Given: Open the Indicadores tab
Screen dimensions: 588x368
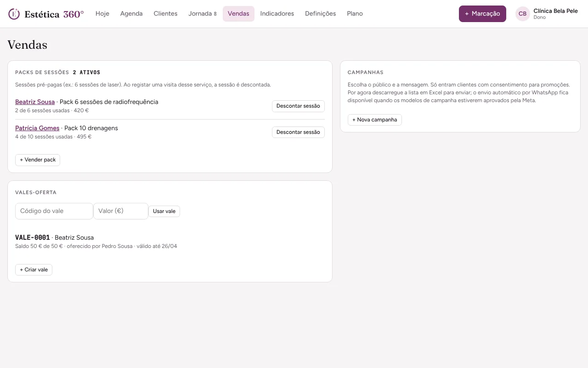Looking at the screenshot, I should [x=277, y=14].
